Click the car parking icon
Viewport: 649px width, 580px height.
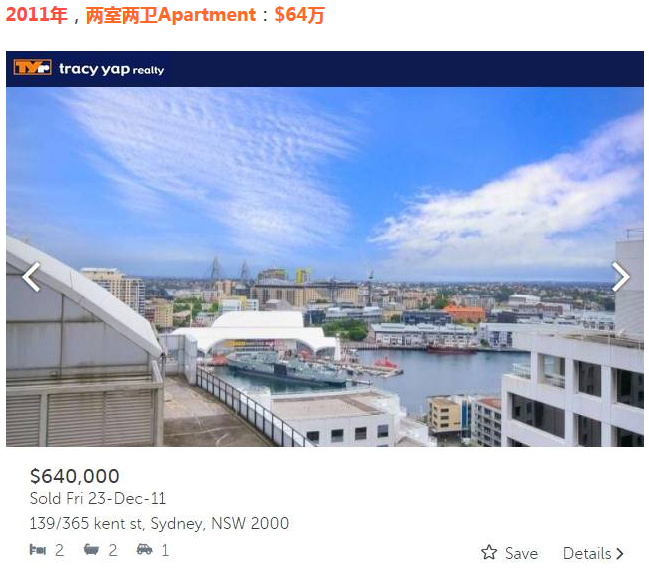point(144,549)
